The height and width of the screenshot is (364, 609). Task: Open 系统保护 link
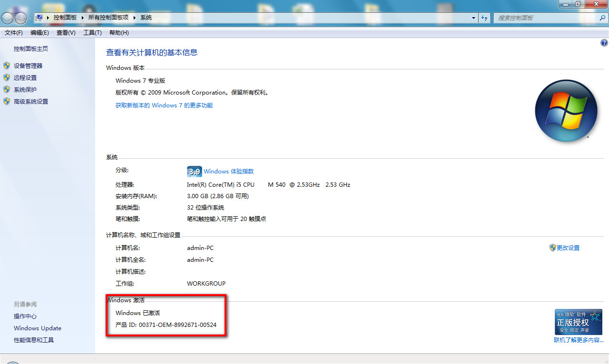coord(25,90)
